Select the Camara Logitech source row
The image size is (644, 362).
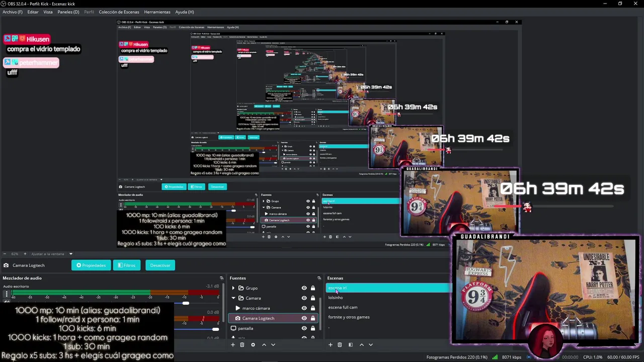click(x=273, y=318)
